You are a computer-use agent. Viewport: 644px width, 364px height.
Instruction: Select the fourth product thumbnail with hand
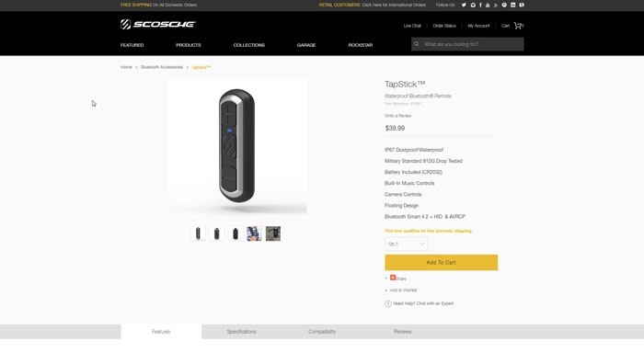click(254, 233)
